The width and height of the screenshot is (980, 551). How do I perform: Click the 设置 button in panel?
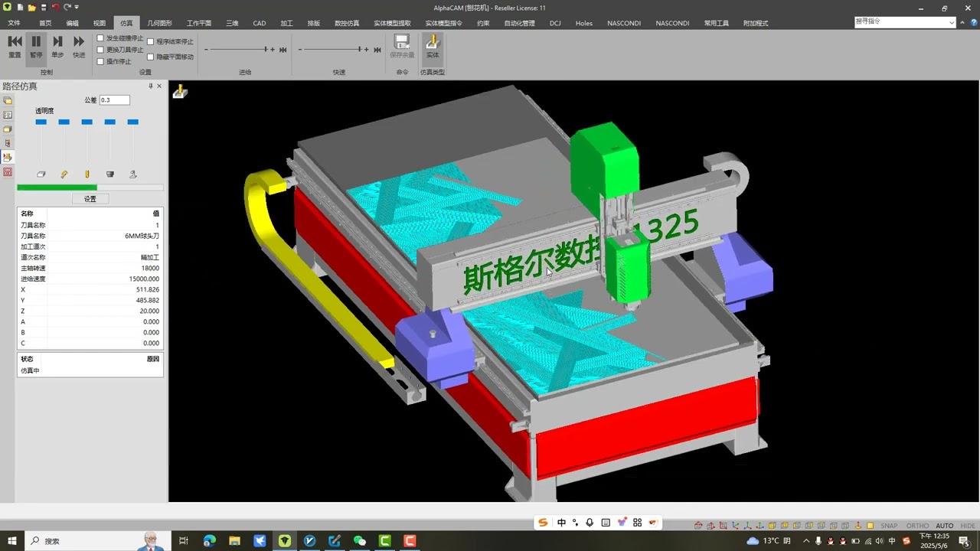(90, 199)
